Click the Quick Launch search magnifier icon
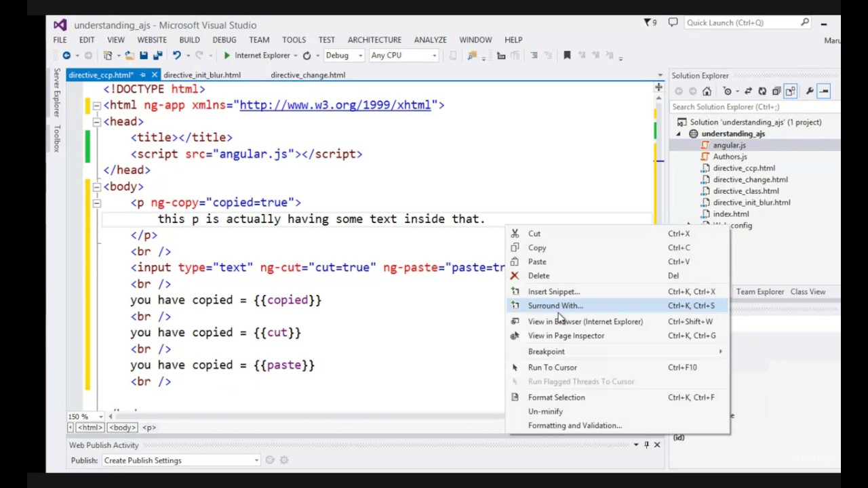The height and width of the screenshot is (488, 868). [x=805, y=22]
